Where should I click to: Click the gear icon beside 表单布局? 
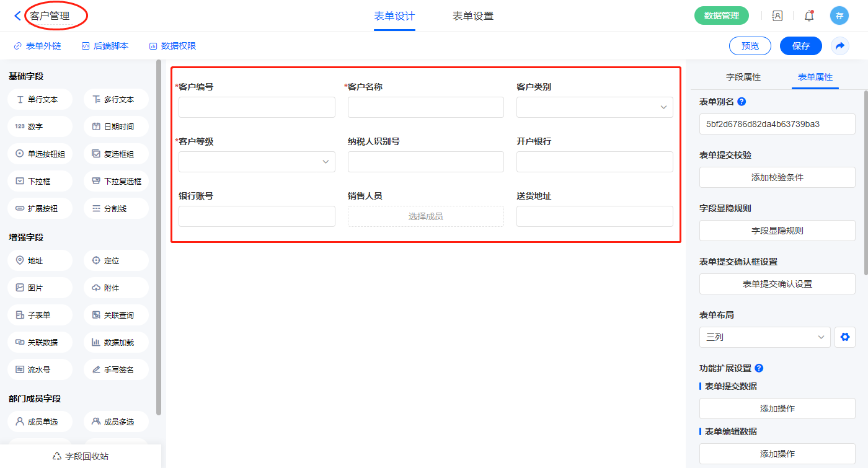pos(844,337)
